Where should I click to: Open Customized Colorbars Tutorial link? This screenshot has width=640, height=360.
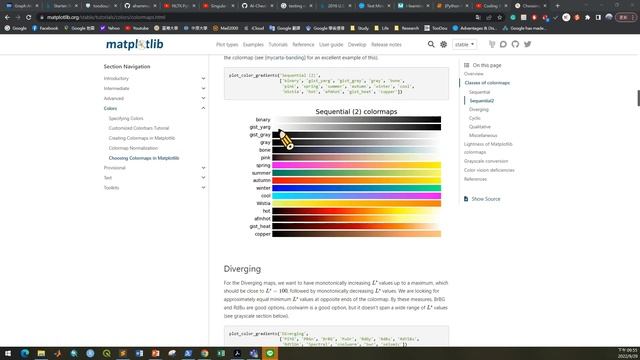[139, 128]
